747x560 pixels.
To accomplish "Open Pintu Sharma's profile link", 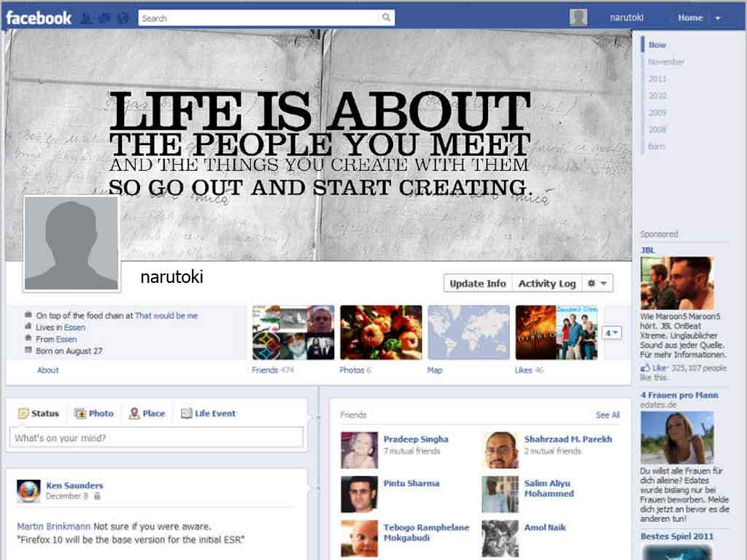I will (x=411, y=483).
